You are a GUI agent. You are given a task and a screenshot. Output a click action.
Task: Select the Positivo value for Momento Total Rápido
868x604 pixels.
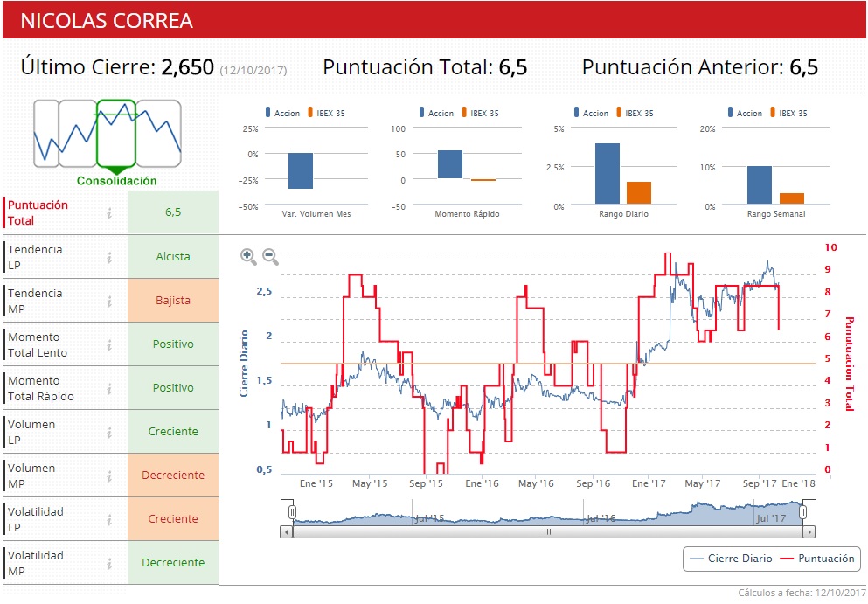pyautogui.click(x=173, y=388)
